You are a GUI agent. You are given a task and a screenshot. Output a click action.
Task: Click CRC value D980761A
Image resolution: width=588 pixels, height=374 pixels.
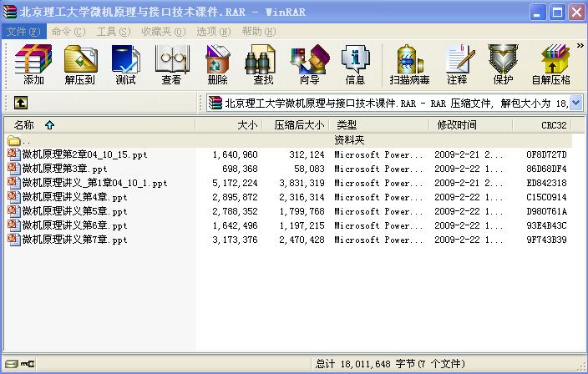point(546,211)
